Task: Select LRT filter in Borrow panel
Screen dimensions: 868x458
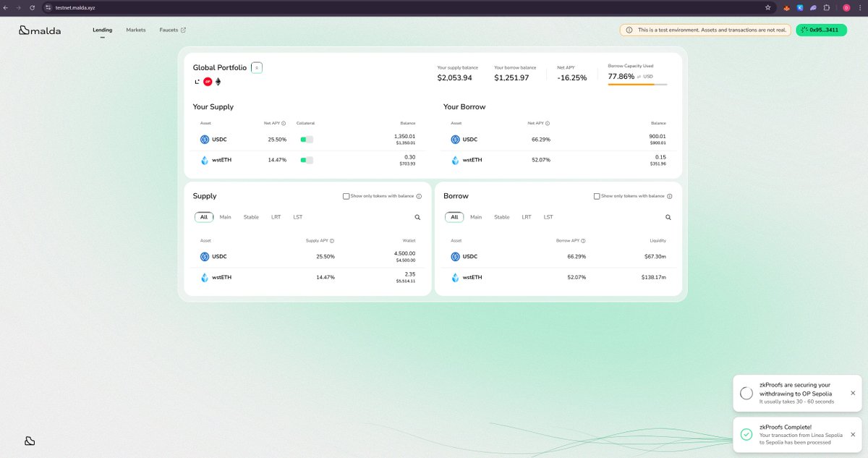Action: click(527, 217)
